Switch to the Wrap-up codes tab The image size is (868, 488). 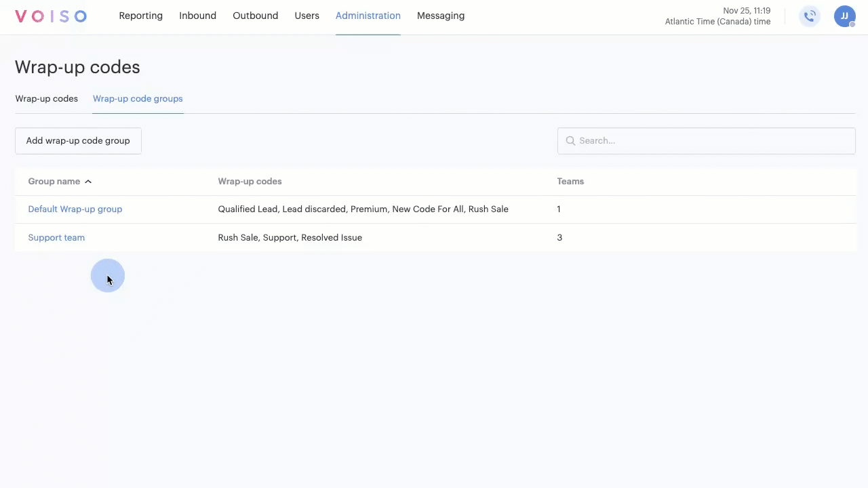[46, 99]
